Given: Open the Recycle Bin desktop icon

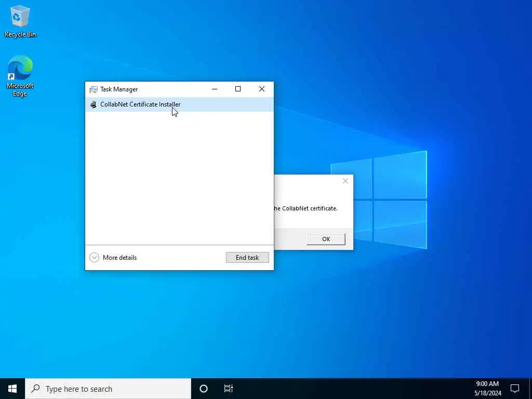Looking at the screenshot, I should pos(20,21).
